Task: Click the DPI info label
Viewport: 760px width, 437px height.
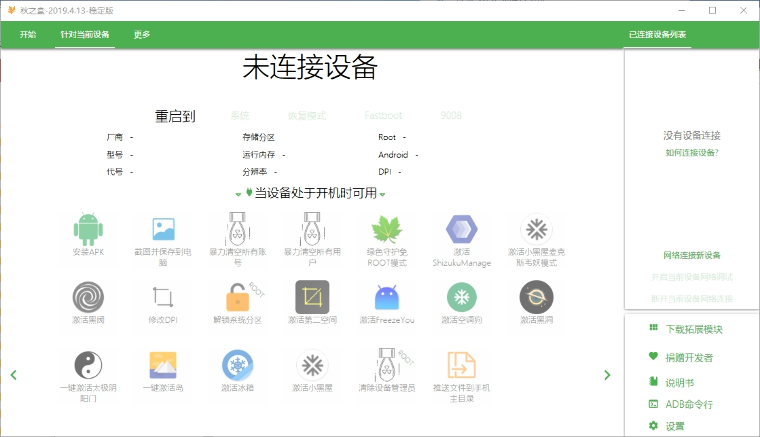Action: pyautogui.click(x=385, y=172)
